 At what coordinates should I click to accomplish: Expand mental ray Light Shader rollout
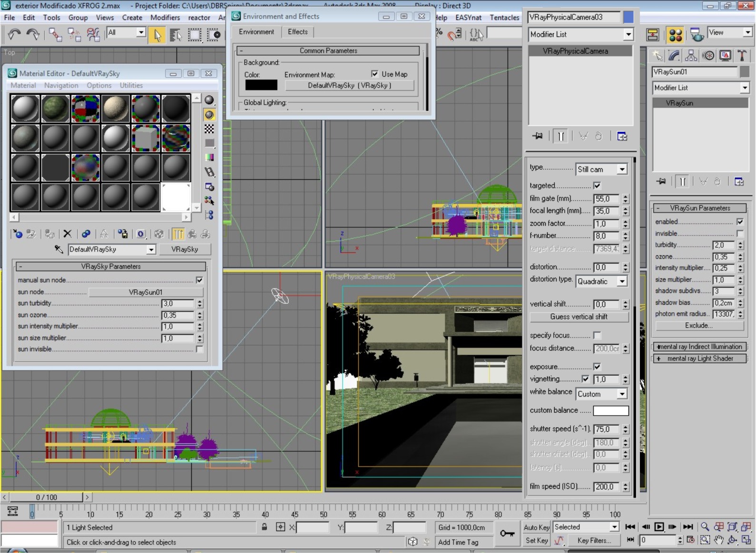tap(699, 359)
